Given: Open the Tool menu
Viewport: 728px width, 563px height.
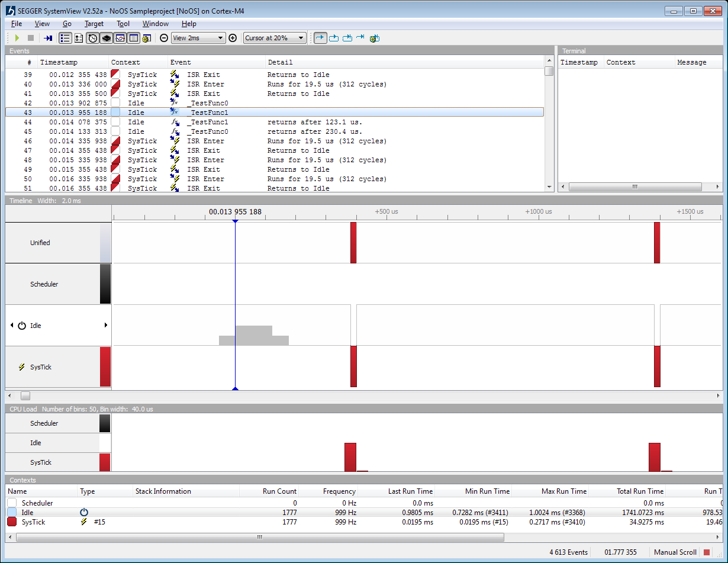Looking at the screenshot, I should click(x=123, y=24).
